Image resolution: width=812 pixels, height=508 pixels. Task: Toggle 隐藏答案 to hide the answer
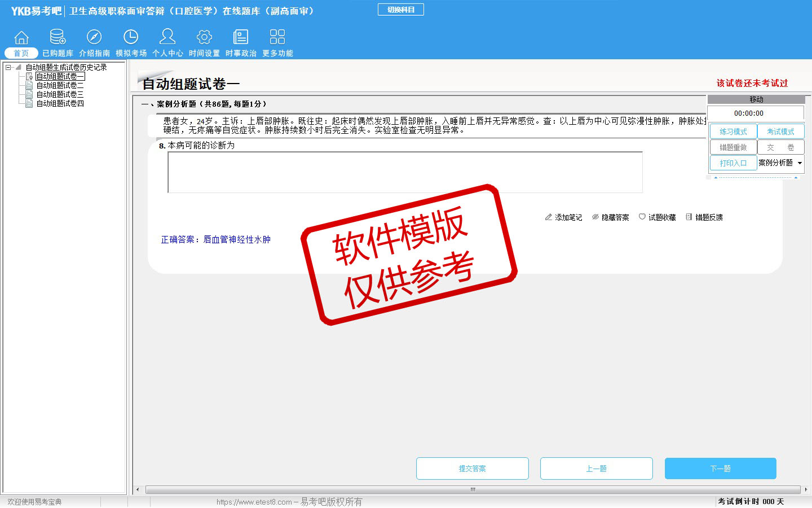coord(610,217)
